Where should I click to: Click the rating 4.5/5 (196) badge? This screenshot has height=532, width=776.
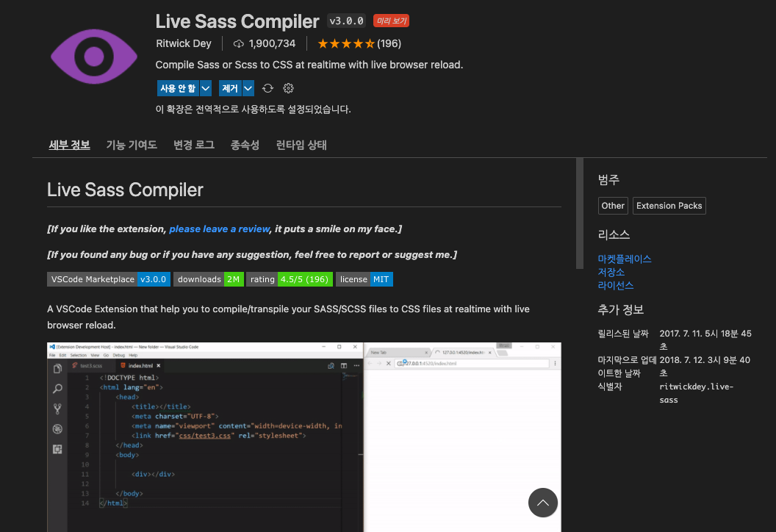[x=290, y=279]
